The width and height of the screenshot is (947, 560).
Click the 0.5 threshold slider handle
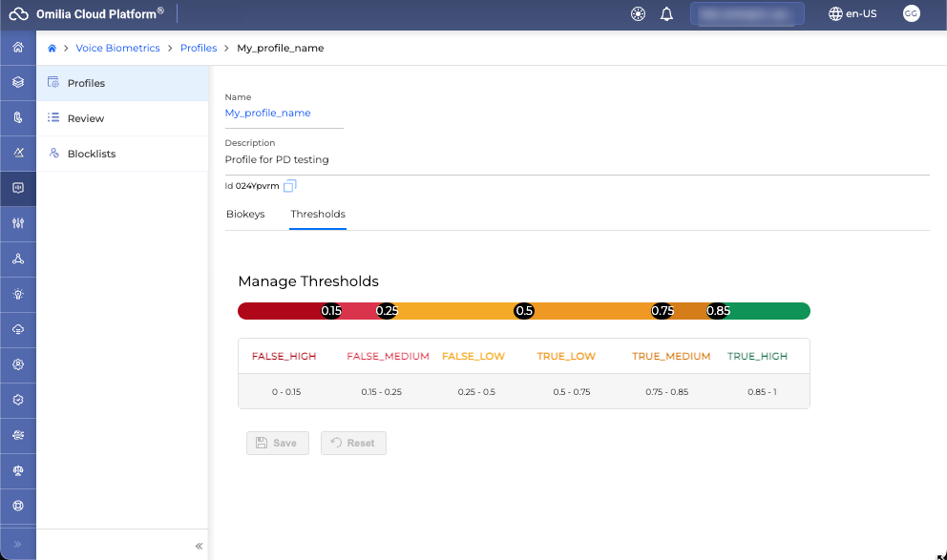tap(524, 311)
